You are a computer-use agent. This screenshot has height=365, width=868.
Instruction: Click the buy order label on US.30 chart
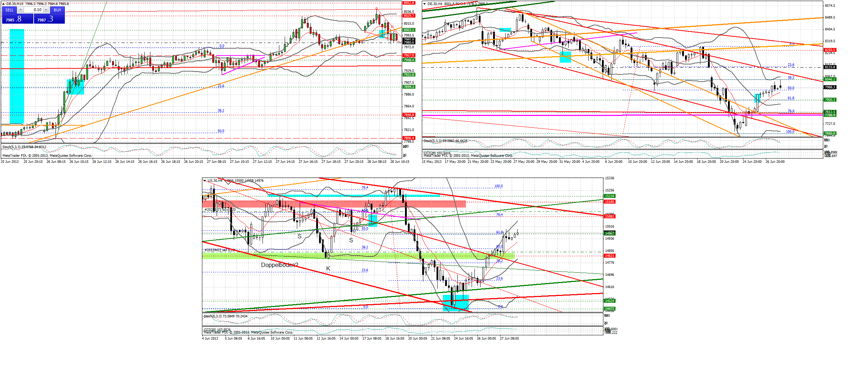[x=220, y=210]
